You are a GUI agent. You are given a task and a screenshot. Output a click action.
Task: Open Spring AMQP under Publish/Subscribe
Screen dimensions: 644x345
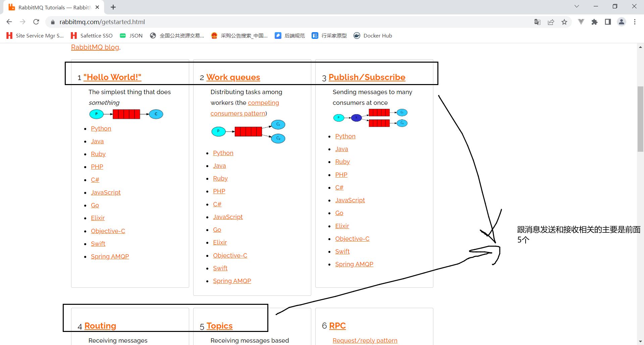coord(354,264)
